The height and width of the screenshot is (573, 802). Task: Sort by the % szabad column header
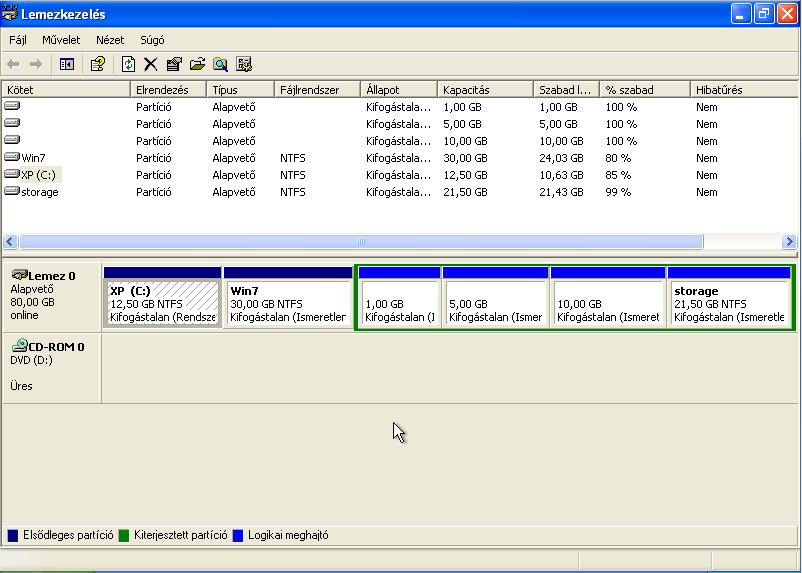(644, 90)
